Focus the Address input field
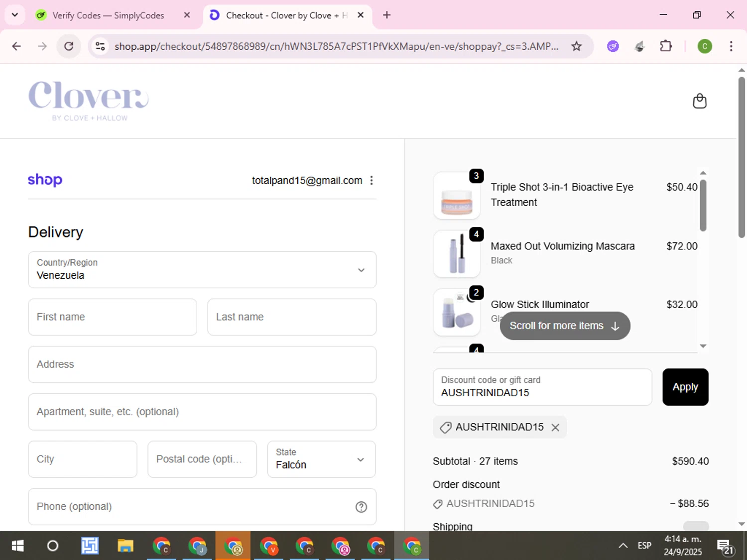Image resolution: width=747 pixels, height=560 pixels. pos(202,364)
